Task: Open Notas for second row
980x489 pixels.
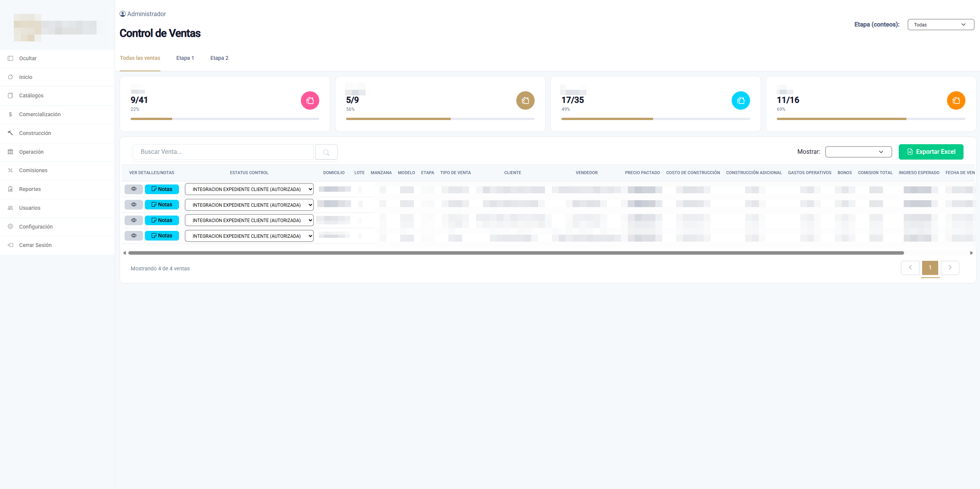Action: 162,205
